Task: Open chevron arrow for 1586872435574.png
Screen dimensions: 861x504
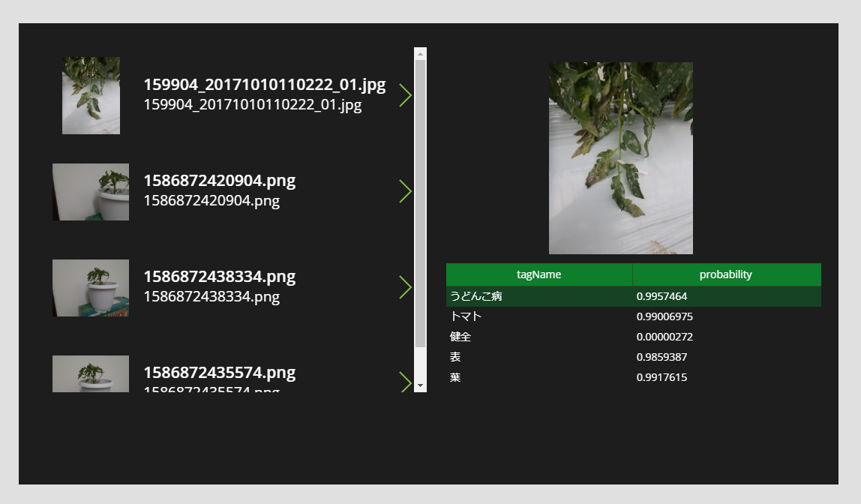Action: [x=405, y=382]
